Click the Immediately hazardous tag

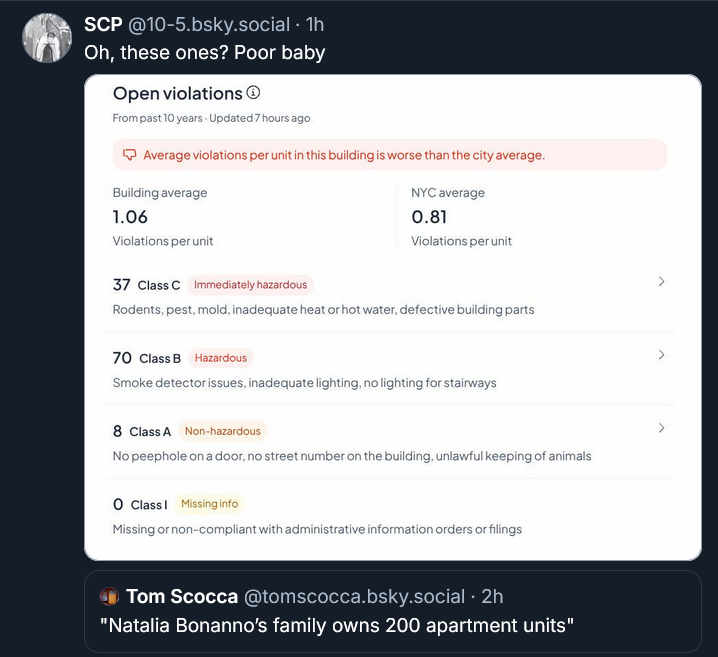click(x=250, y=285)
